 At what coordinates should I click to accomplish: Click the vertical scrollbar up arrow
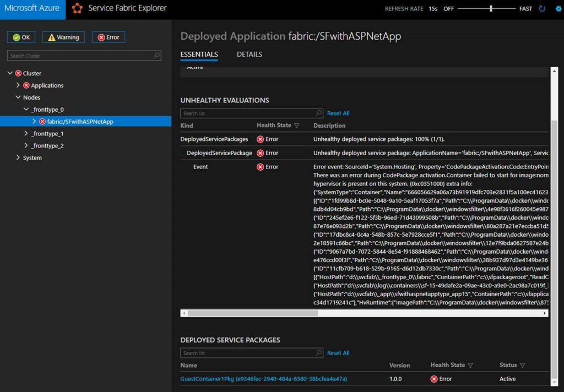[x=554, y=71]
